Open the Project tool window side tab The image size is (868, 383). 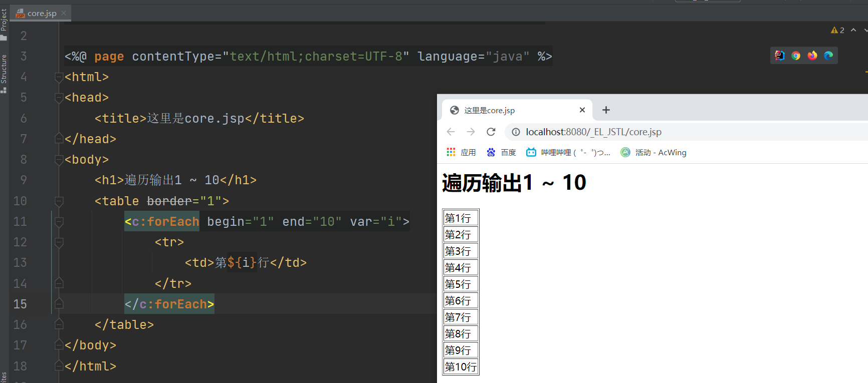[4, 24]
